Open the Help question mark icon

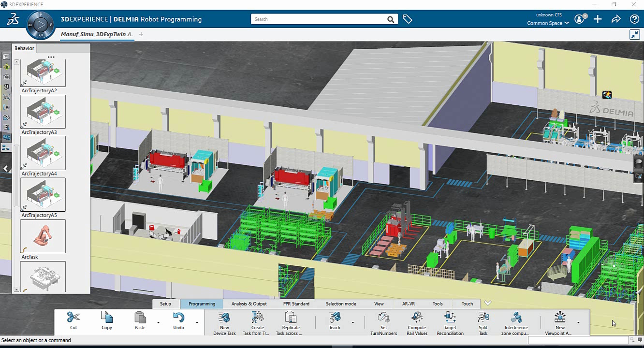coord(634,19)
